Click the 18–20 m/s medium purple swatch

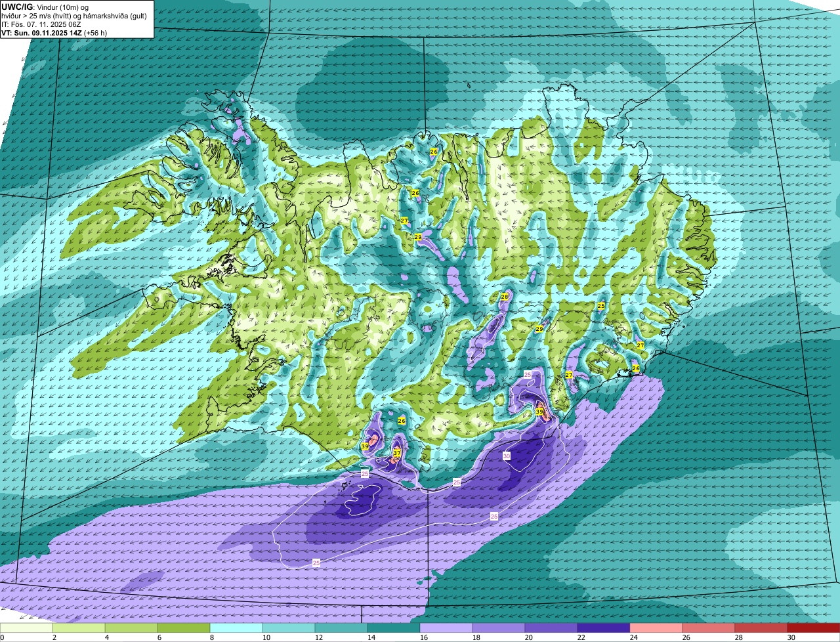point(499,628)
